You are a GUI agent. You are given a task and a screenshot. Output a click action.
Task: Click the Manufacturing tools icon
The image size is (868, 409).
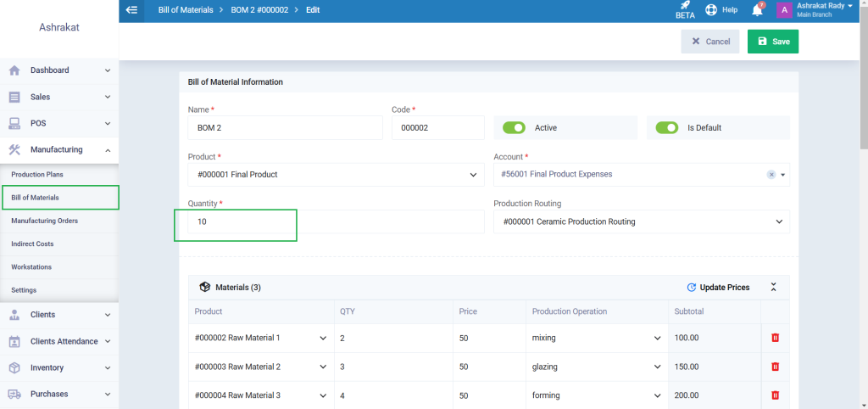tap(14, 149)
